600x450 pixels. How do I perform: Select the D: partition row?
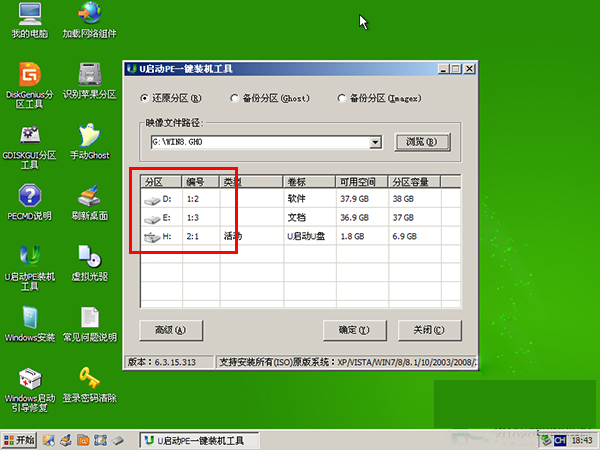coord(300,199)
